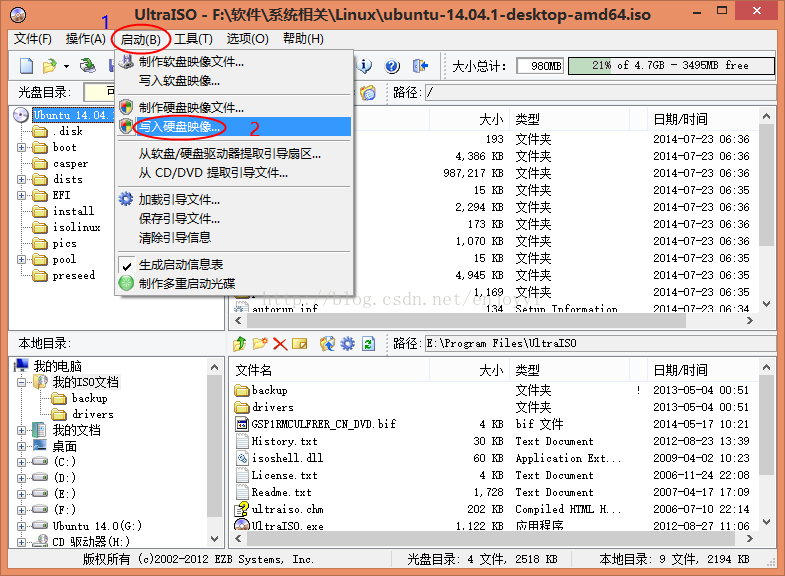This screenshot has height=576, width=785.
Task: Select the History.txt file row
Action: pyautogui.click(x=493, y=441)
